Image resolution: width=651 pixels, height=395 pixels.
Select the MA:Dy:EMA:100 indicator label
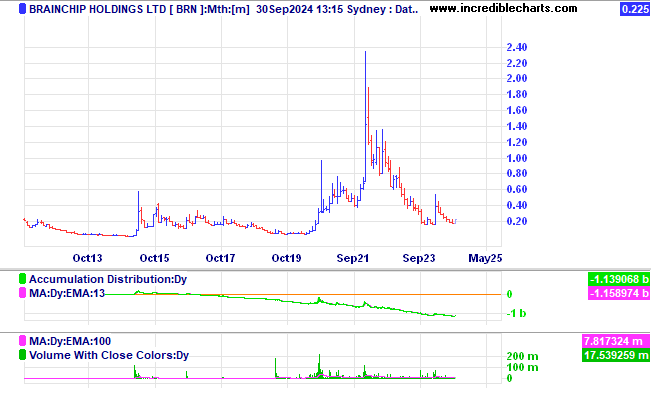[x=70, y=341]
